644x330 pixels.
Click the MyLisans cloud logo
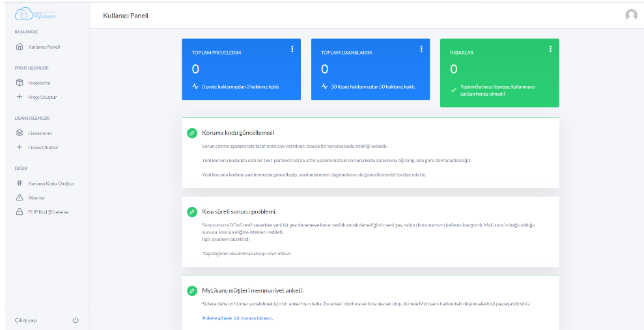tap(35, 14)
